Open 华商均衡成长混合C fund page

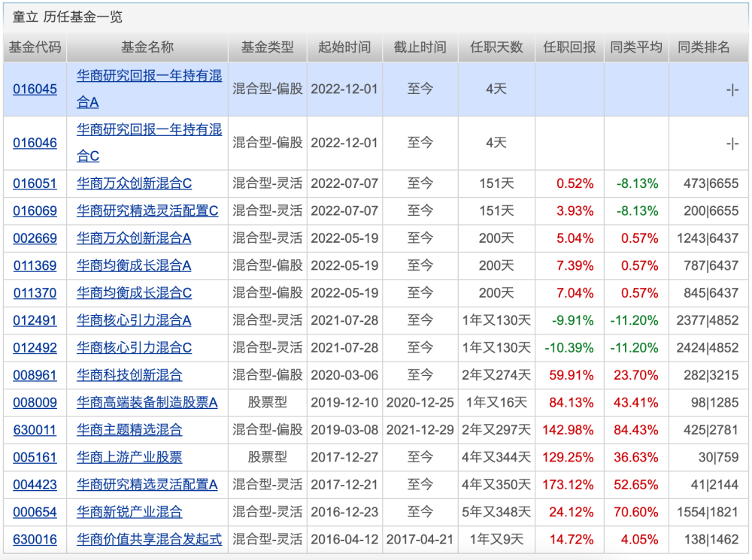(x=135, y=293)
